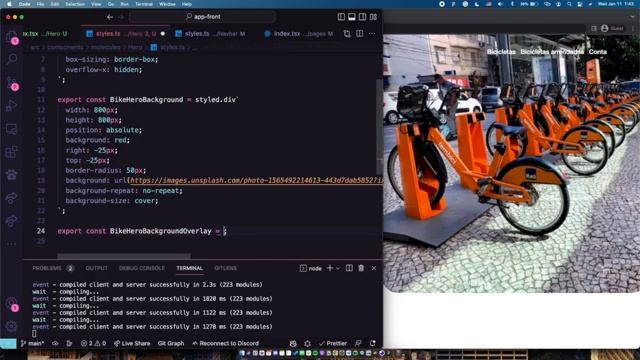Image resolution: width=640 pixels, height=360 pixels.
Task: Open the Terminal menu in menu bar
Action: 144,4
